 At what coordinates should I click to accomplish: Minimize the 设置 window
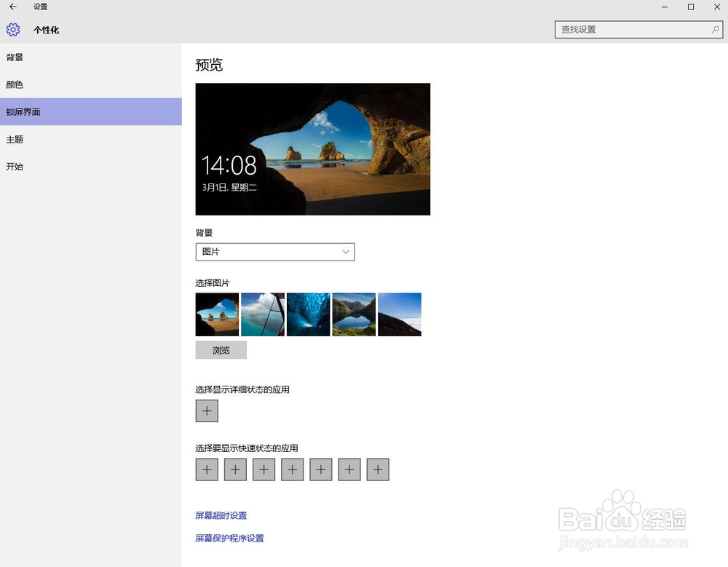(x=665, y=7)
